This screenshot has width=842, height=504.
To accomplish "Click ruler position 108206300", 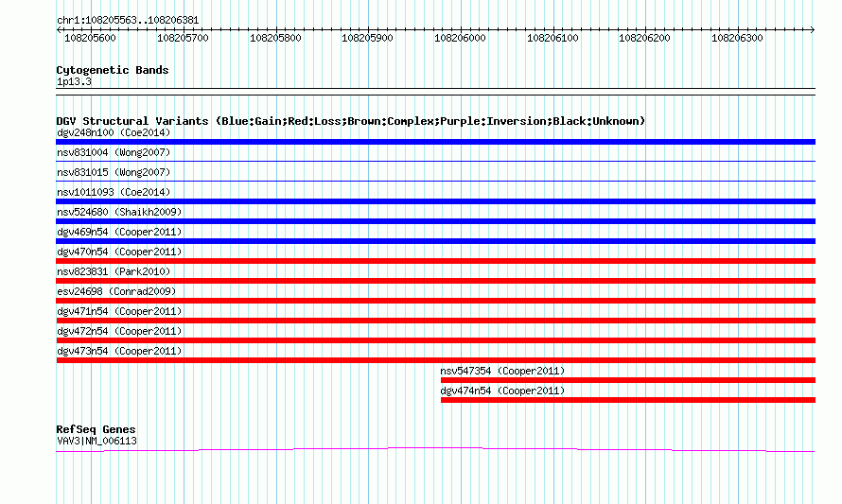I will pyautogui.click(x=737, y=38).
